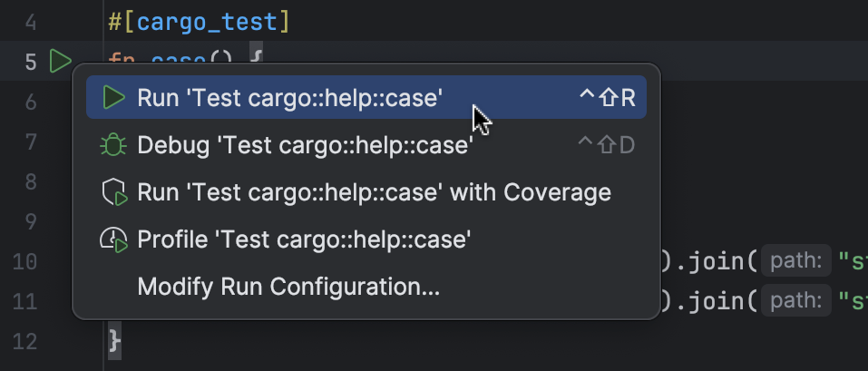Open Modify Run Configuration...
The height and width of the screenshot is (371, 868).
click(x=288, y=288)
